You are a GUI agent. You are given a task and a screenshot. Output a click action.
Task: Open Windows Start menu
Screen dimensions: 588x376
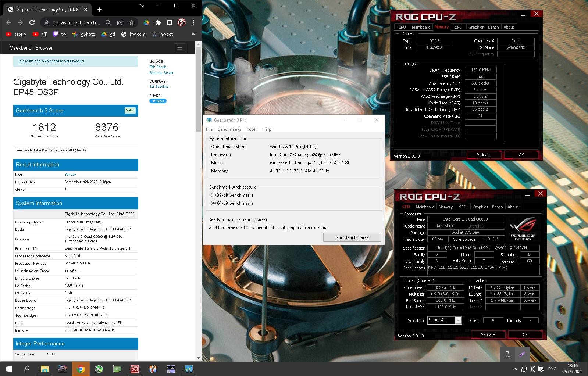[x=9, y=369]
